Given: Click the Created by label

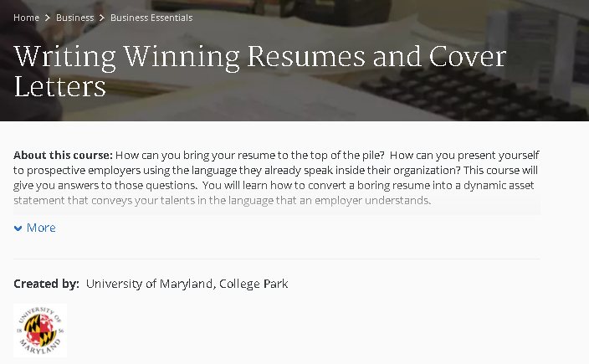Looking at the screenshot, I should click(x=46, y=284).
